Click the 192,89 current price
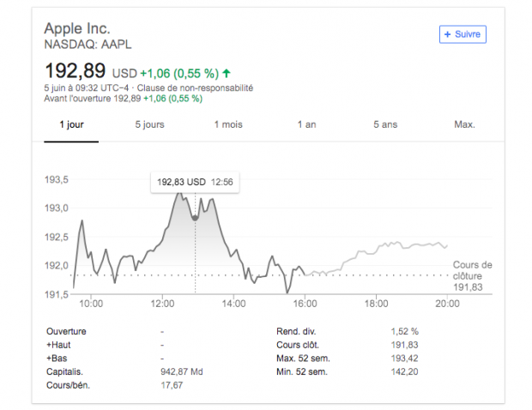This screenshot has width=532, height=410. click(x=75, y=70)
